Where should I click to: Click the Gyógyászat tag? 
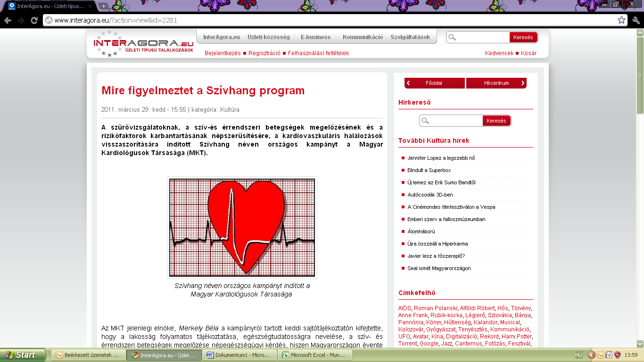click(x=440, y=329)
